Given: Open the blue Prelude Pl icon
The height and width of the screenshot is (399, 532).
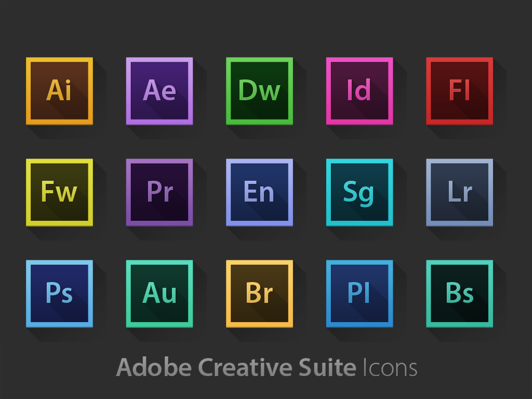Looking at the screenshot, I should [x=360, y=294].
